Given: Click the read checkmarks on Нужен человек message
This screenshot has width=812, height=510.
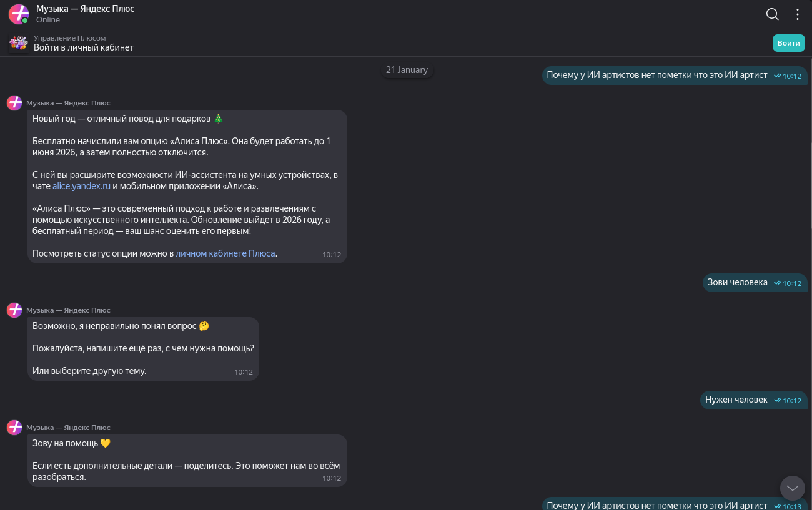Looking at the screenshot, I should [x=778, y=400].
